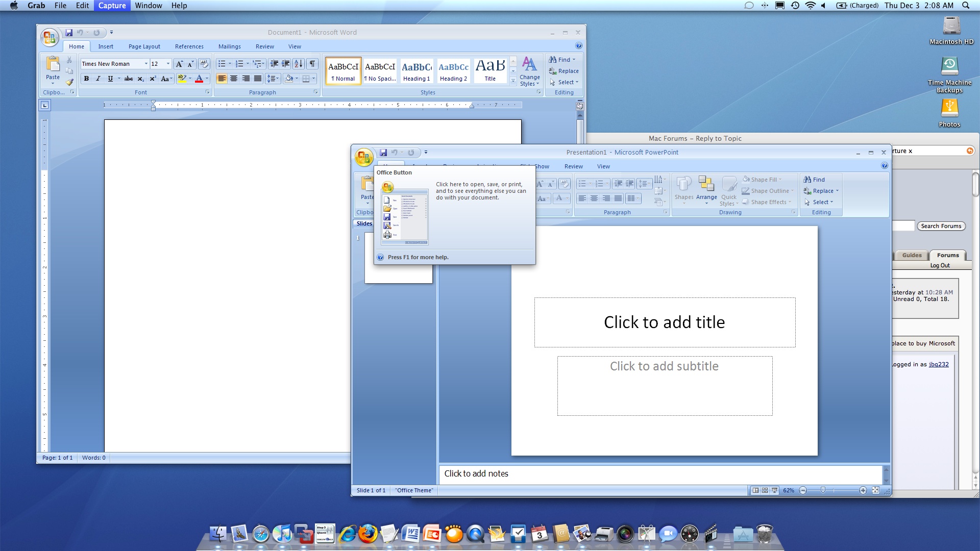
Task: Click Log Out link in Mac Forums
Action: (x=940, y=265)
